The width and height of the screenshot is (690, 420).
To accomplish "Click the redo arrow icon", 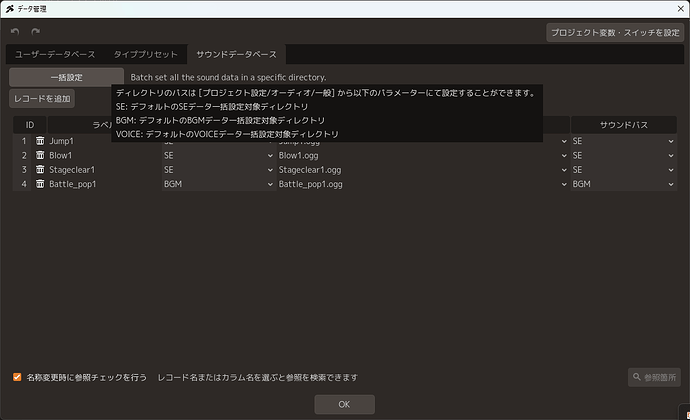I will pyautogui.click(x=36, y=32).
